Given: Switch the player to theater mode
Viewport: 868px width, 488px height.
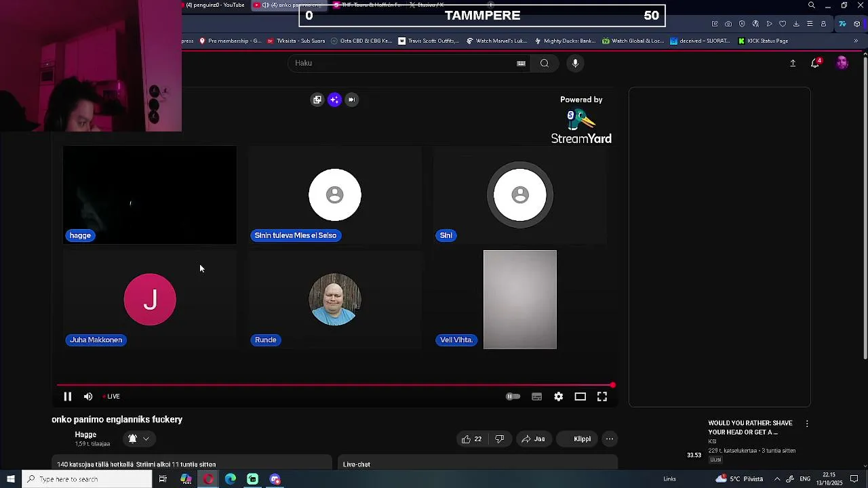Looking at the screenshot, I should (580, 396).
